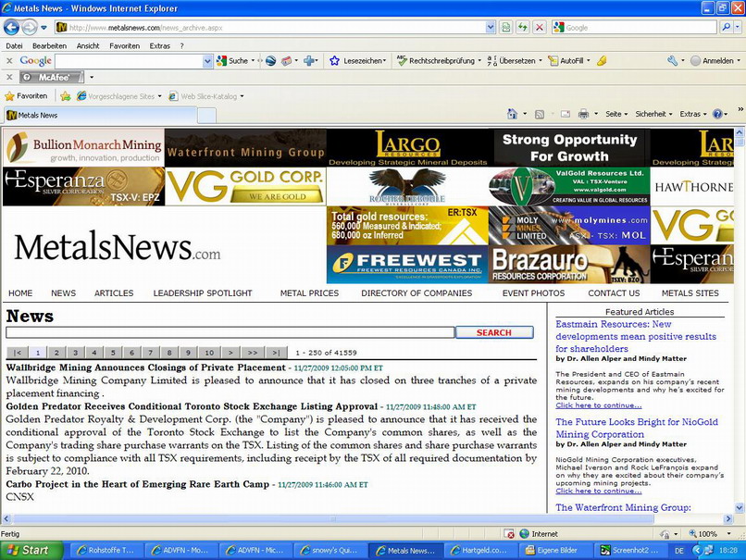Click the Anmelden sign-in button
Screen dimensions: 746x560
pos(713,61)
